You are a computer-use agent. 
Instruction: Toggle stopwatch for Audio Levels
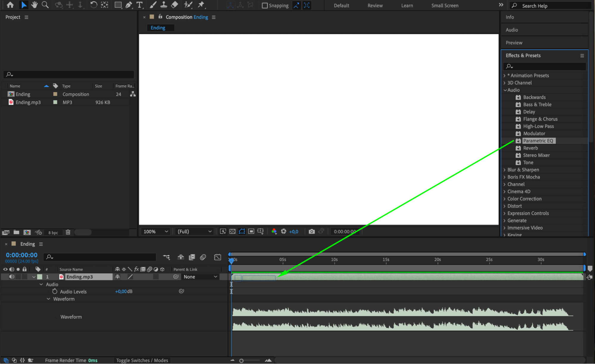tap(55, 291)
